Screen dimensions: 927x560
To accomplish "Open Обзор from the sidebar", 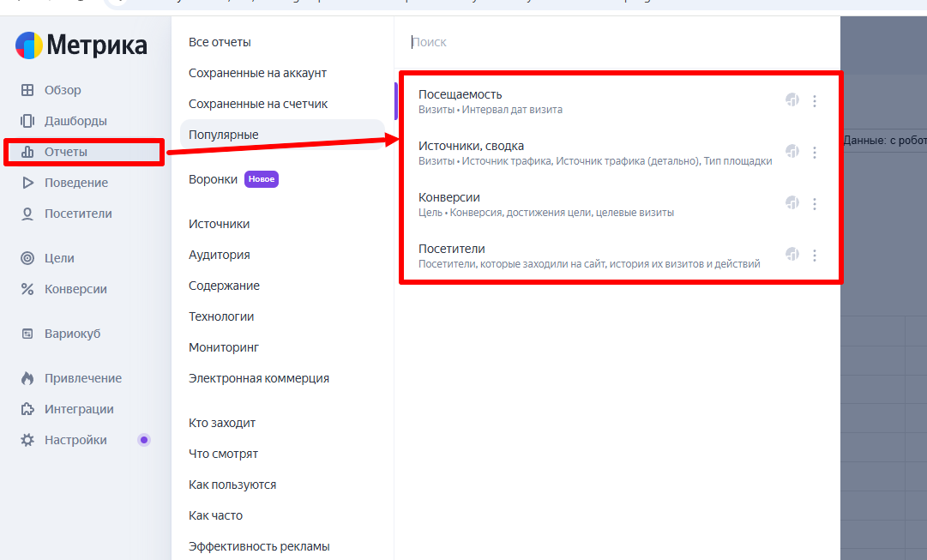I will [63, 90].
